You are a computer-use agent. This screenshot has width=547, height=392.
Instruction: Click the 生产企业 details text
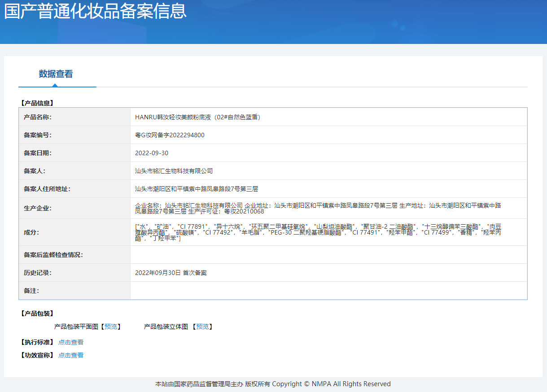point(318,208)
